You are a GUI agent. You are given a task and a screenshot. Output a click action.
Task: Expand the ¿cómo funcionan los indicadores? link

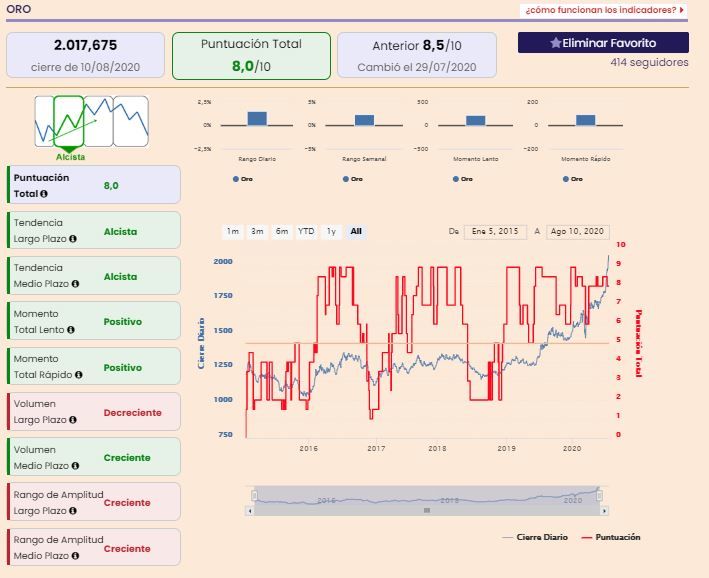(x=604, y=10)
